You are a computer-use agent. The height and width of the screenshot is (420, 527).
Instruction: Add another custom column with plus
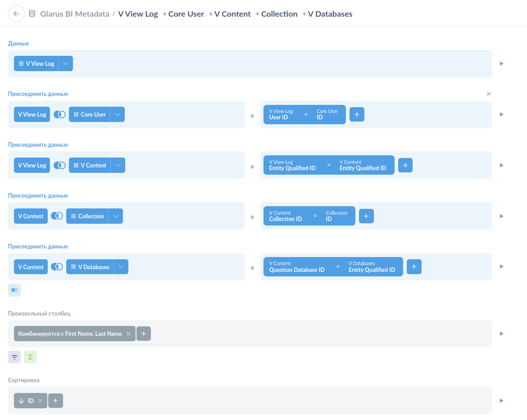[144, 334]
